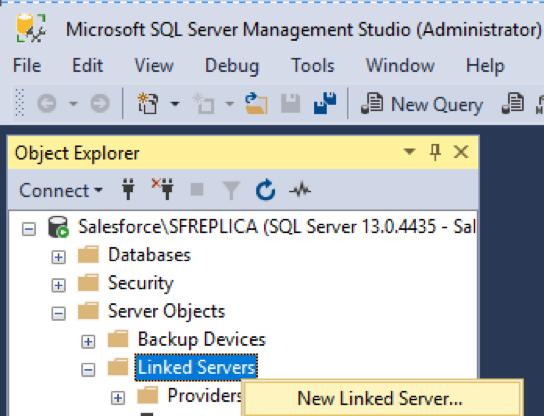Screen dimensions: 544x416
Task: Expand the Backup Devices node
Action: click(x=88, y=342)
